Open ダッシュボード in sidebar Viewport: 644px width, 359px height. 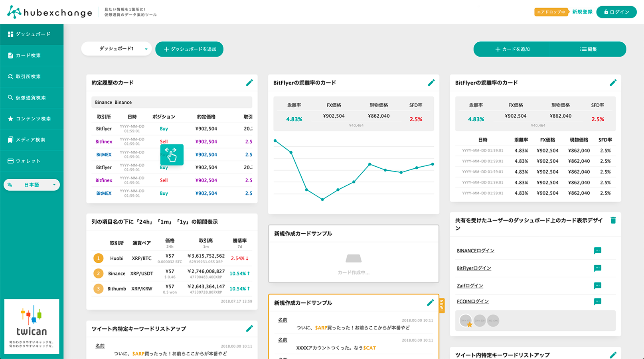tap(32, 34)
